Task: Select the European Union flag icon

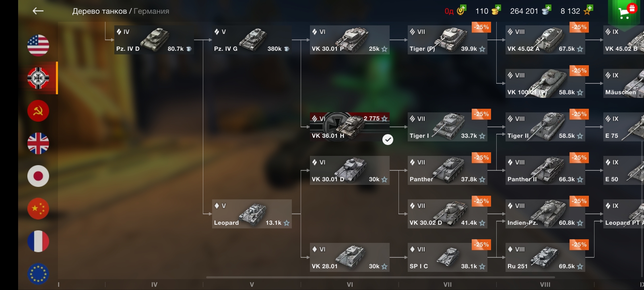Action: pyautogui.click(x=38, y=274)
